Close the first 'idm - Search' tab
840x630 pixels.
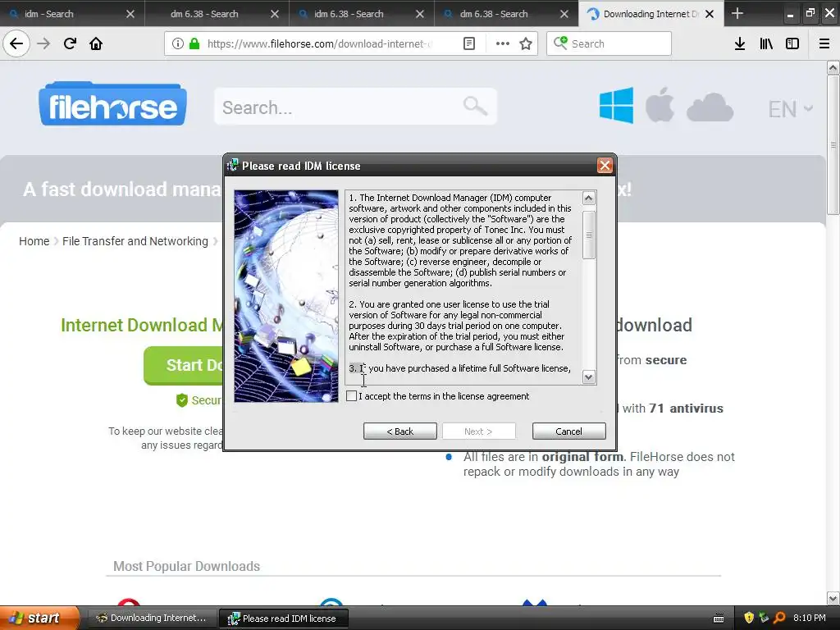(130, 14)
